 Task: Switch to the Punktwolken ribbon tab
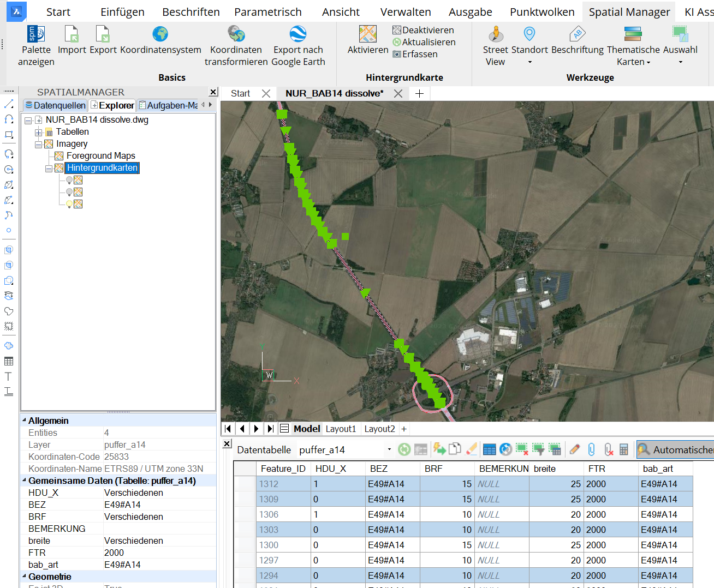[542, 12]
